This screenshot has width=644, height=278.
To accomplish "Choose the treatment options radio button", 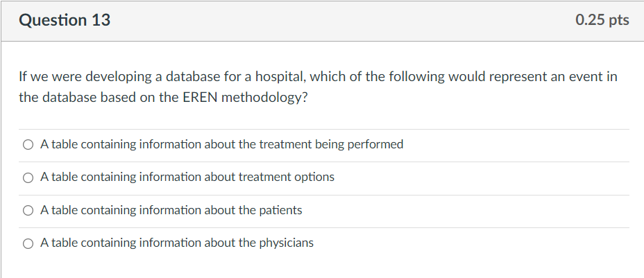I will (x=28, y=177).
